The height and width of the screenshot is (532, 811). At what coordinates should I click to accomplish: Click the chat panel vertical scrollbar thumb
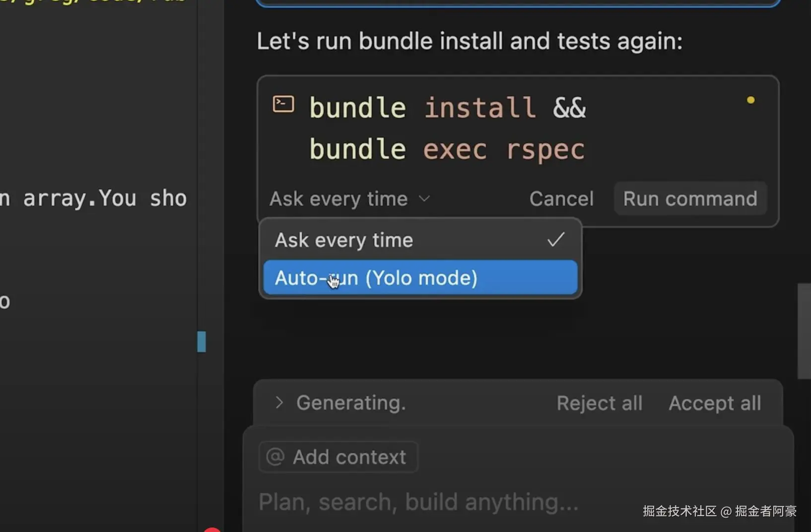click(804, 331)
